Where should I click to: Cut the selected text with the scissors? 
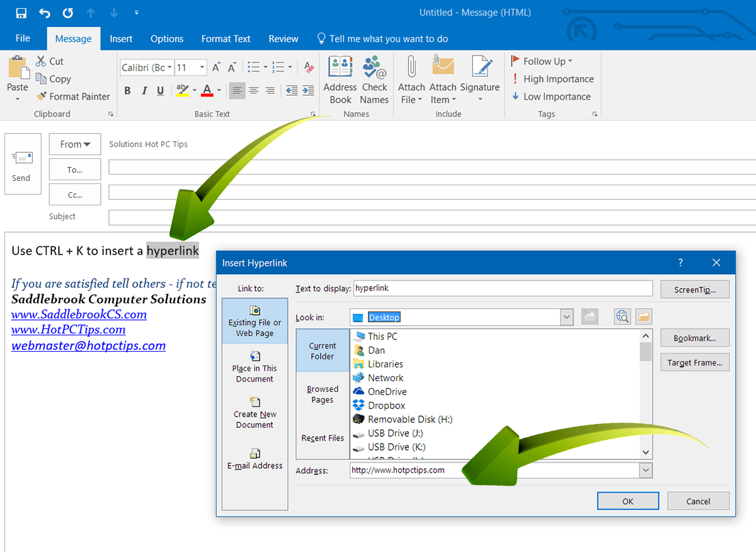coord(50,61)
